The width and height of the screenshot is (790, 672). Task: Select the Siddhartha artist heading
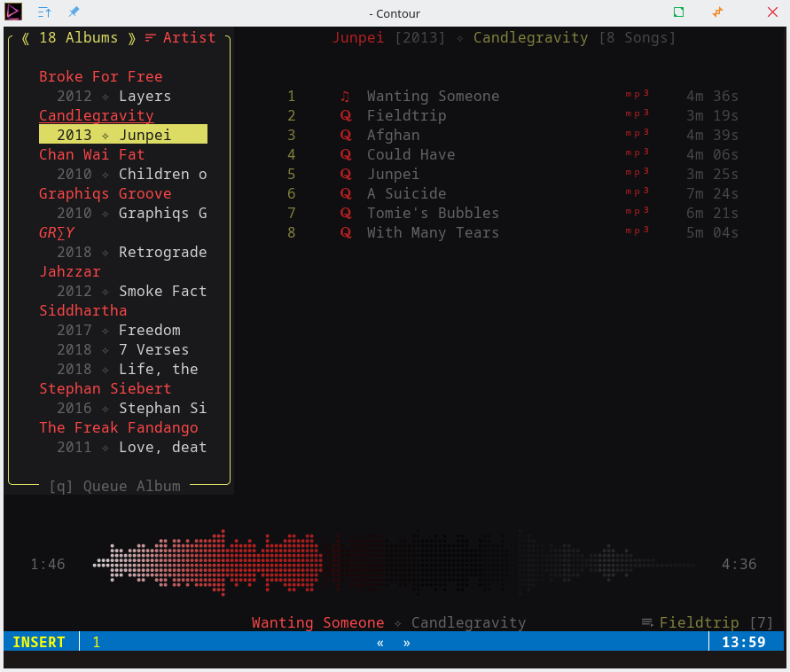coord(82,310)
